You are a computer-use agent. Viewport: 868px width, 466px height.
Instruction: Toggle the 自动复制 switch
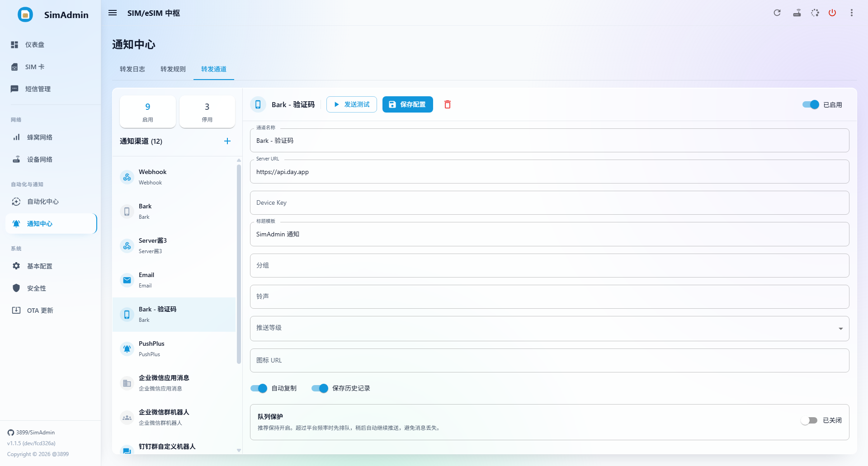pyautogui.click(x=259, y=388)
